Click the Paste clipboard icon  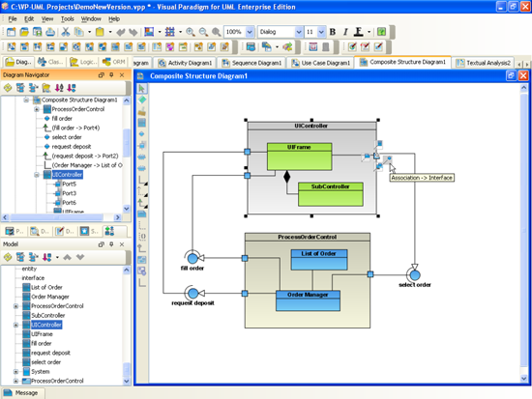coord(100,32)
